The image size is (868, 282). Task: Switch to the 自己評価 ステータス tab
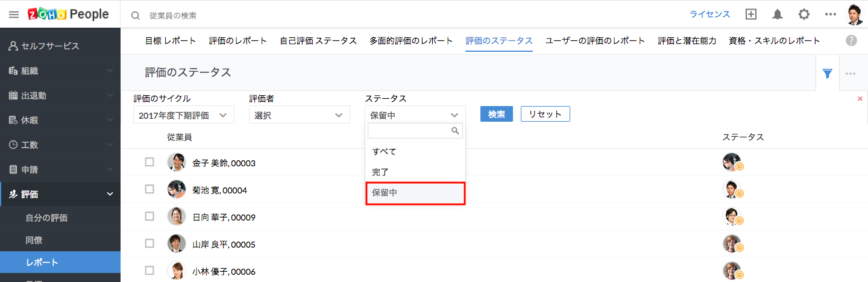[x=318, y=41]
